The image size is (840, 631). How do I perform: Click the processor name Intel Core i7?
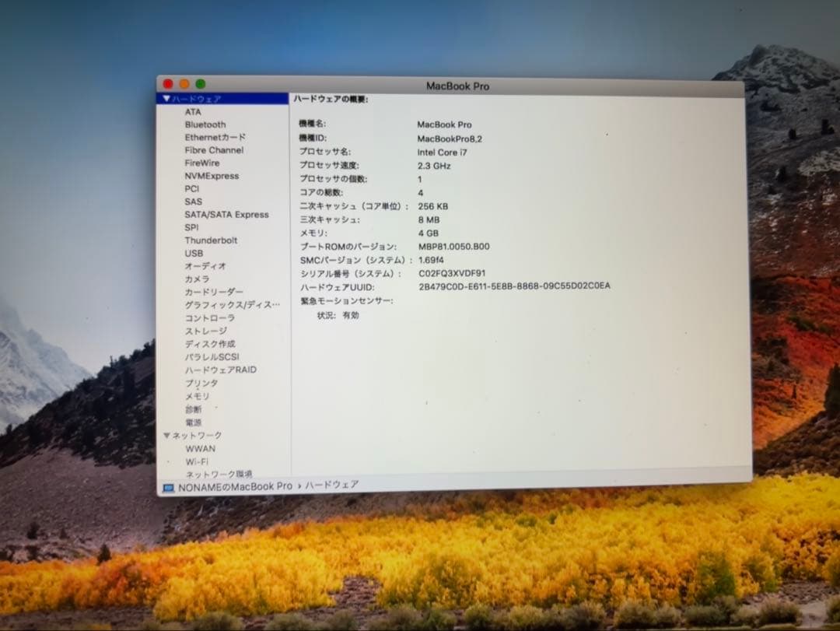click(x=442, y=152)
